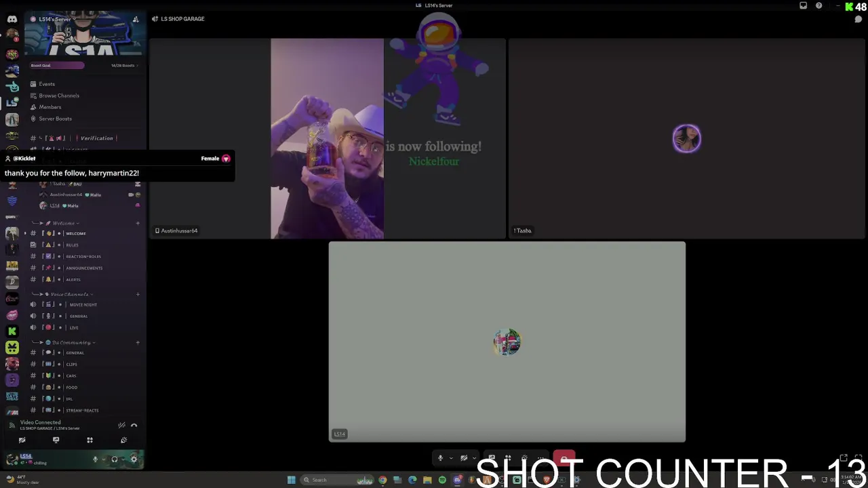Open the green Kick 'K' server icon

tap(12, 331)
